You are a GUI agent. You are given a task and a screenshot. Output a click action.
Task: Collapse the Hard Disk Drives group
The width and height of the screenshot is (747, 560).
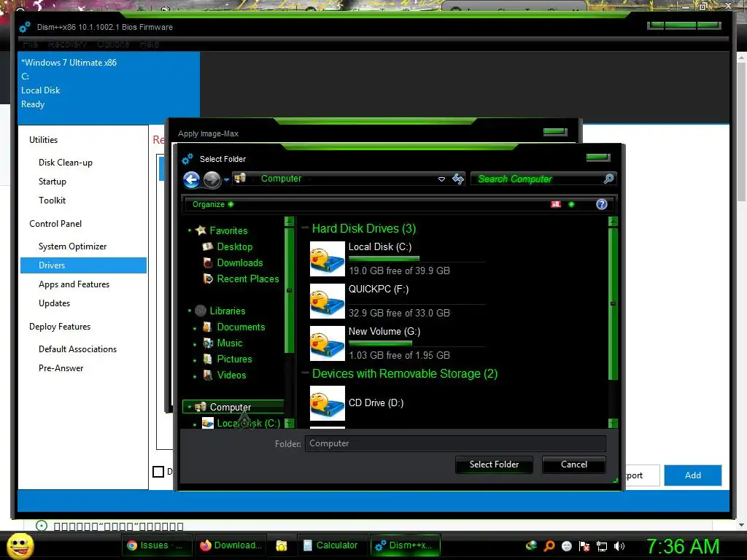point(306,228)
